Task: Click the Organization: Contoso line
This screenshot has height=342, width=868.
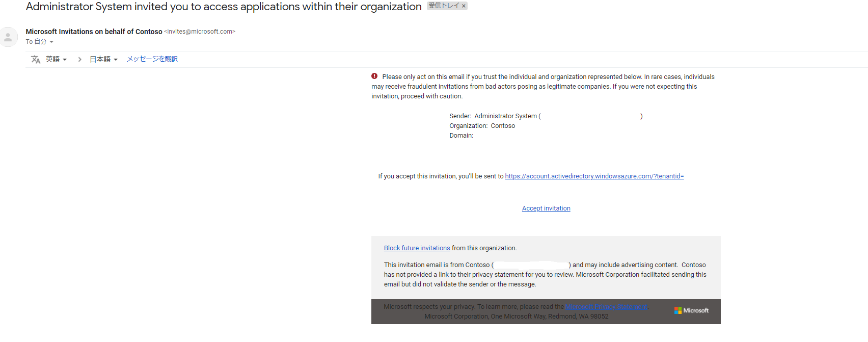Action: coord(482,126)
